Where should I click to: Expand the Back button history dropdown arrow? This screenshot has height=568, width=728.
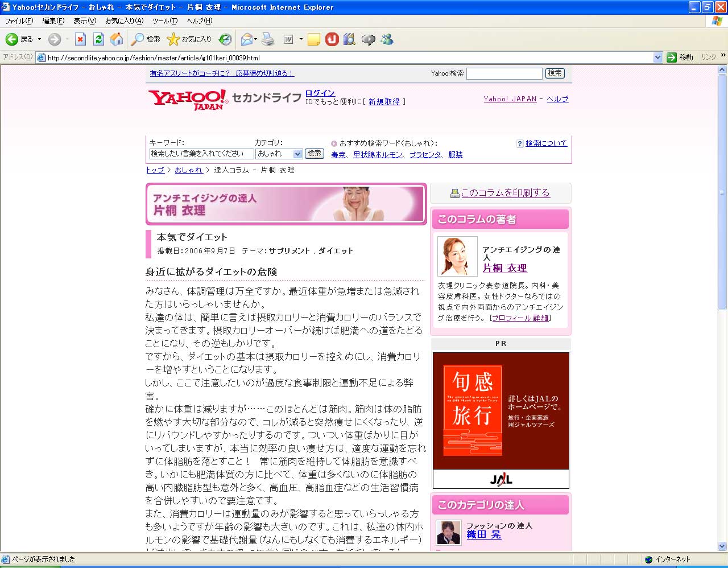(39, 39)
